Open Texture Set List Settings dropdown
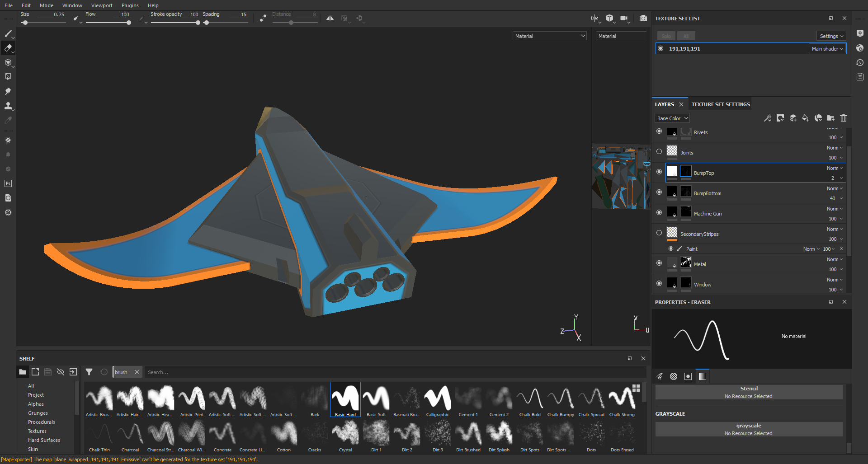868x464 pixels. [x=831, y=36]
